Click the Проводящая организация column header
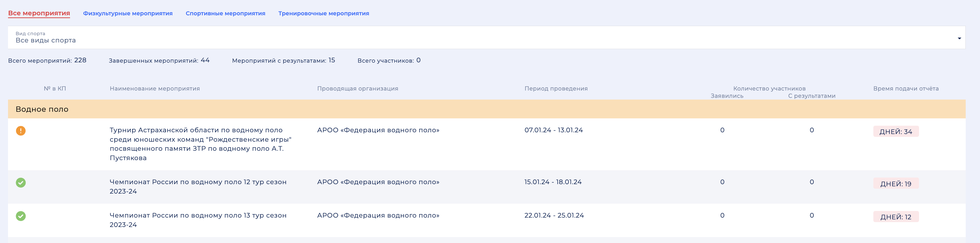The image size is (980, 243). click(x=358, y=89)
